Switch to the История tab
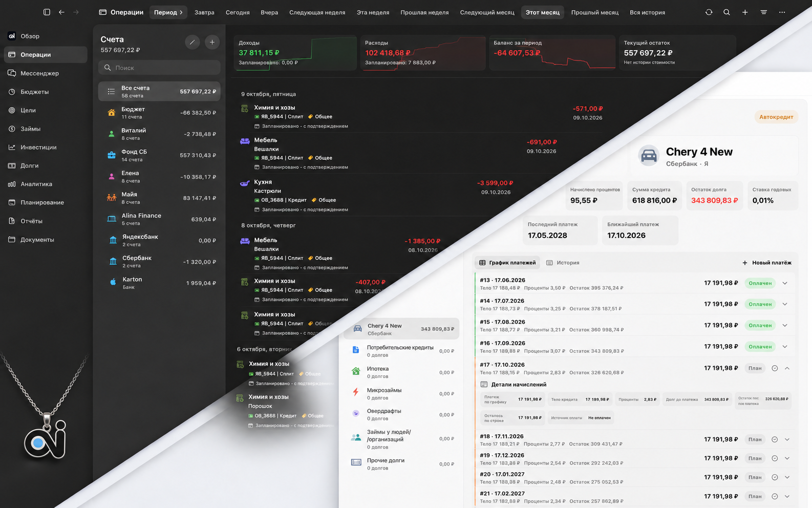The height and width of the screenshot is (508, 812). tap(563, 263)
